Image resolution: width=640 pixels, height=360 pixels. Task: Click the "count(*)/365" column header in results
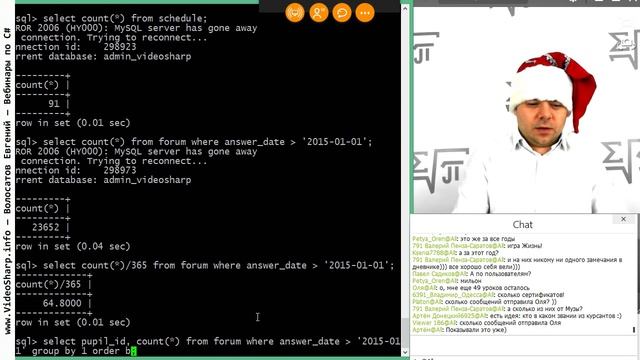pyautogui.click(x=48, y=284)
